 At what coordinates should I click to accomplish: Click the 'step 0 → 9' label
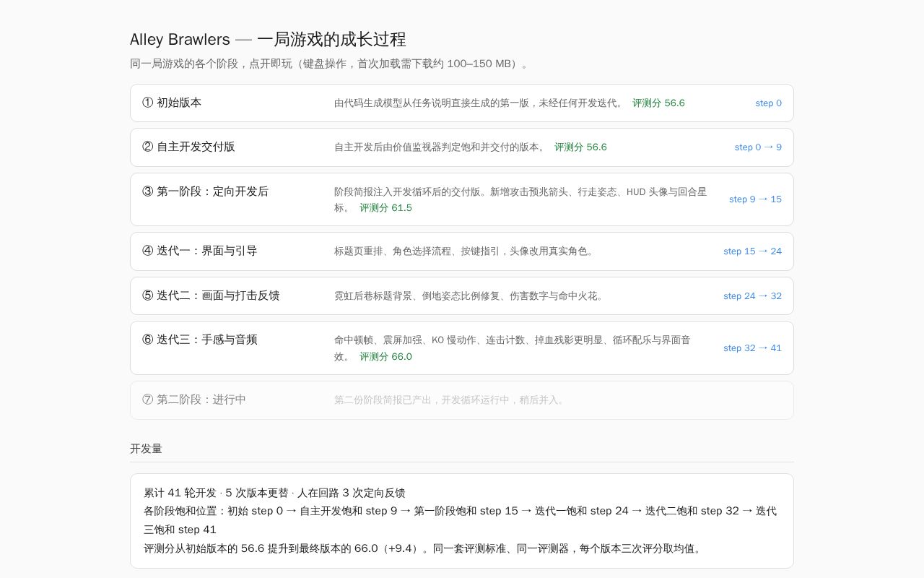pyautogui.click(x=758, y=147)
